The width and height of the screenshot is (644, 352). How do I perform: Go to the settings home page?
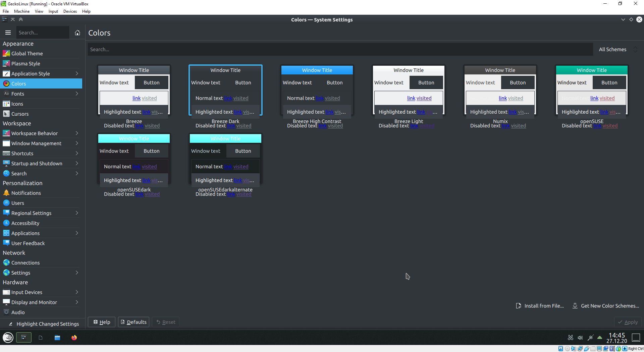click(x=77, y=33)
